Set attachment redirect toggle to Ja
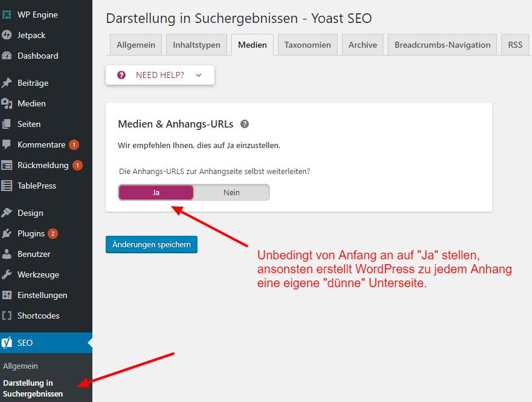Image resolution: width=532 pixels, height=402 pixels. click(x=156, y=192)
